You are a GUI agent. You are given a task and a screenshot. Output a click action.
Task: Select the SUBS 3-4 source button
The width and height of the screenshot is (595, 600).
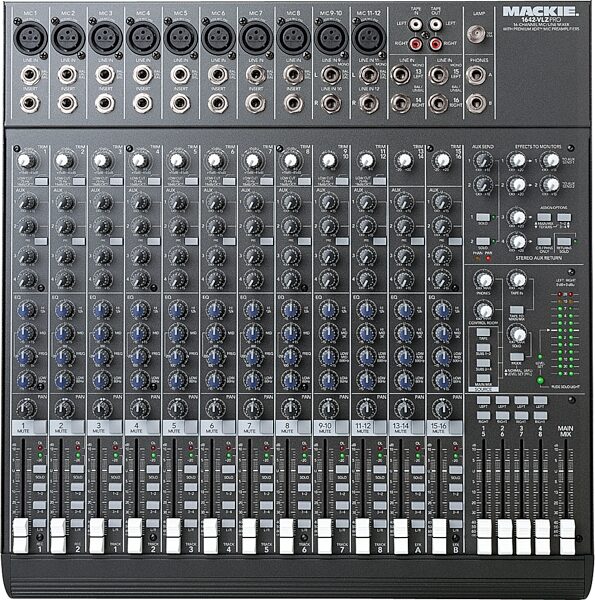coord(483,363)
